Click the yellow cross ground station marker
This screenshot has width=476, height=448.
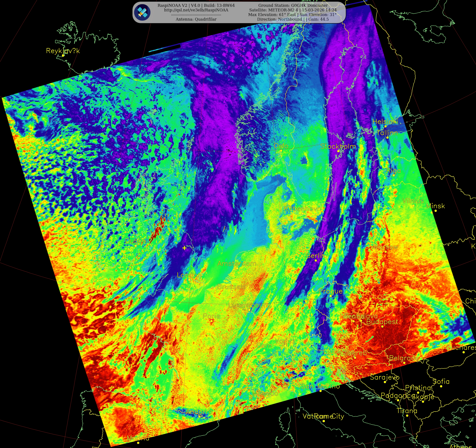[184, 248]
